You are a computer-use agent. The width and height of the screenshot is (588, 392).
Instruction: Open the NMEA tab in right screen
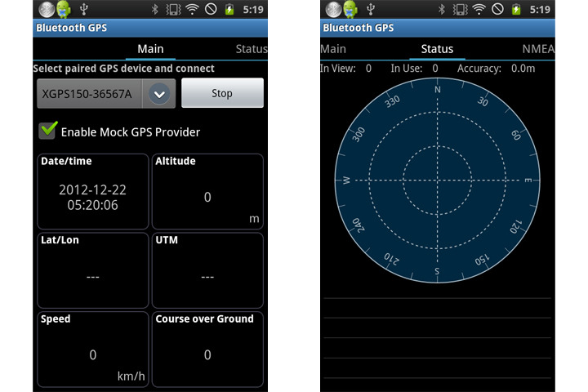click(538, 49)
